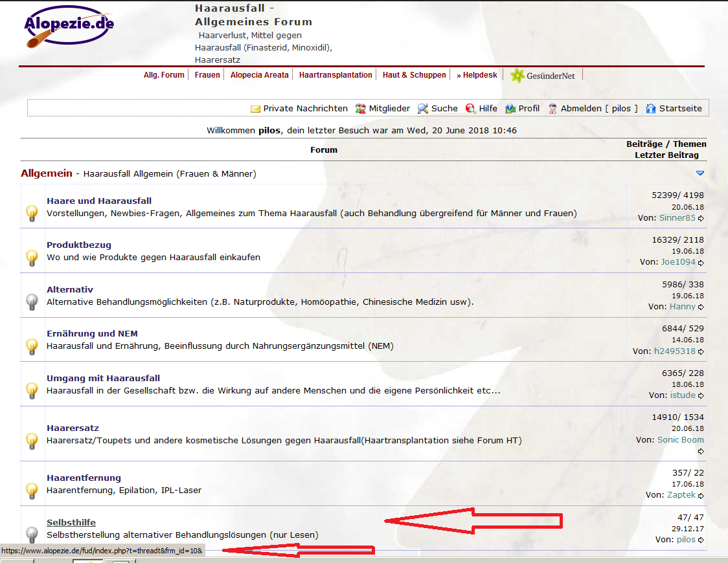
Task: Open the Frauen forum tab
Action: (207, 75)
